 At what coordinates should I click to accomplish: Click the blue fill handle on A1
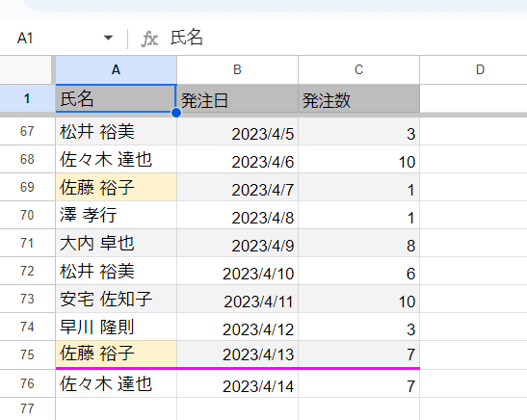point(176,113)
